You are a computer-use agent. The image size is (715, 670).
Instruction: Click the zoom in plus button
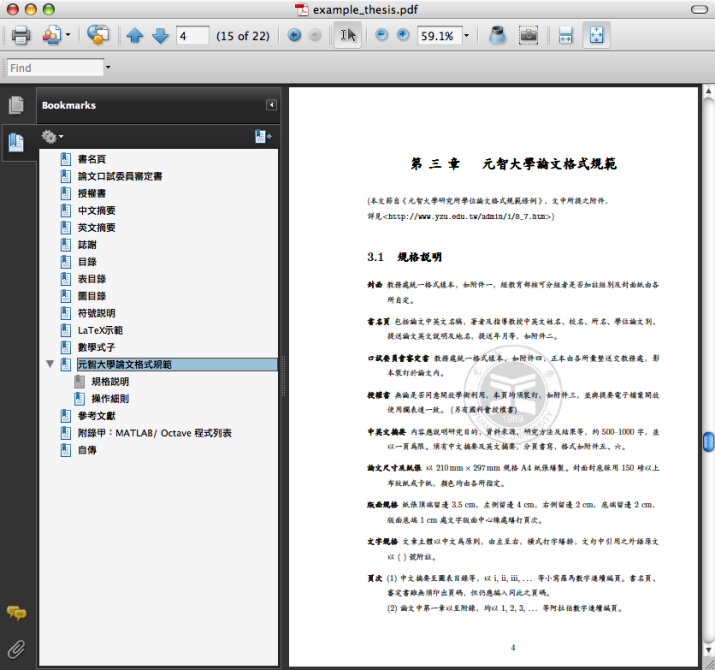(x=403, y=35)
